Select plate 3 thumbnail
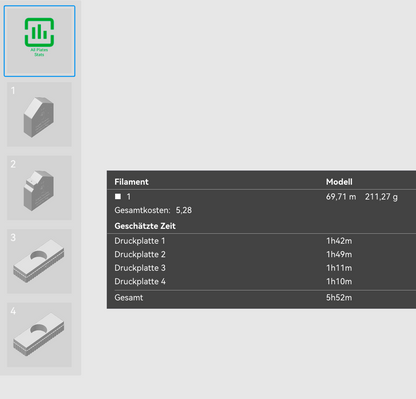This screenshot has width=416, height=399. coord(39,261)
